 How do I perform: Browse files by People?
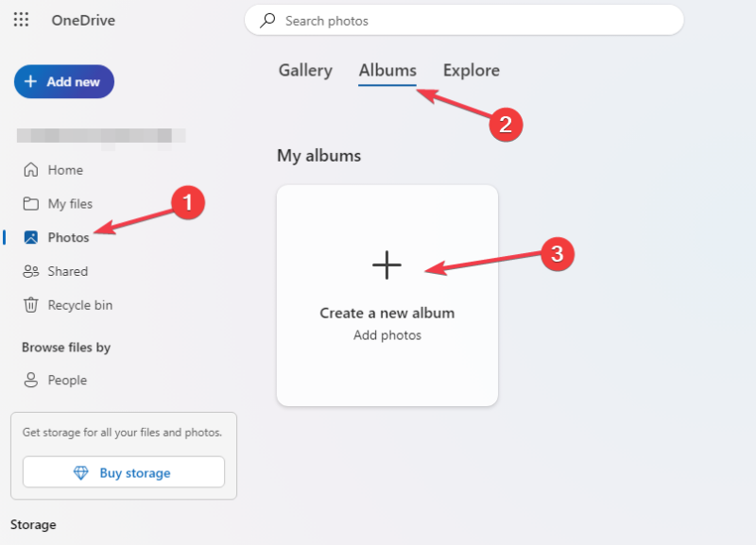click(66, 380)
